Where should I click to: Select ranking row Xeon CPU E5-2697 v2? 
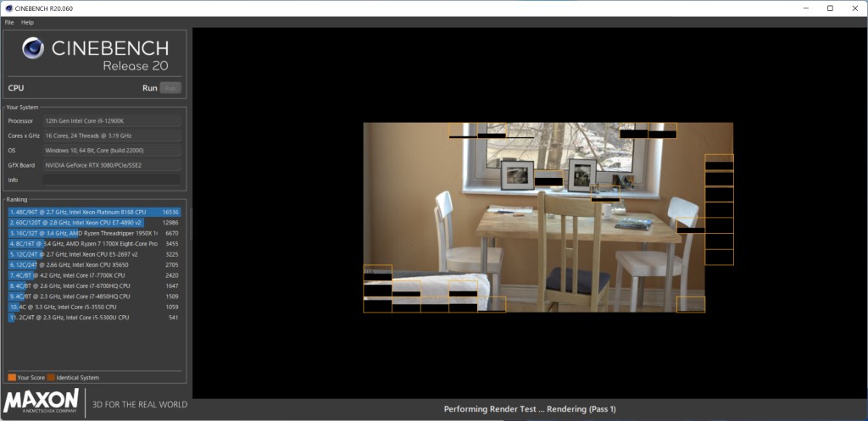(x=94, y=254)
